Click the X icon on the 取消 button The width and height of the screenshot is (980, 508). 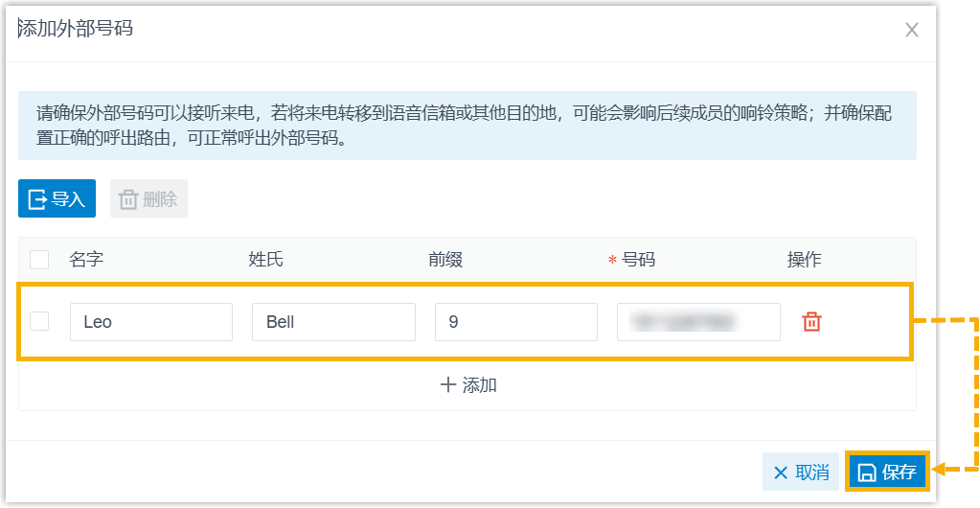click(x=781, y=473)
